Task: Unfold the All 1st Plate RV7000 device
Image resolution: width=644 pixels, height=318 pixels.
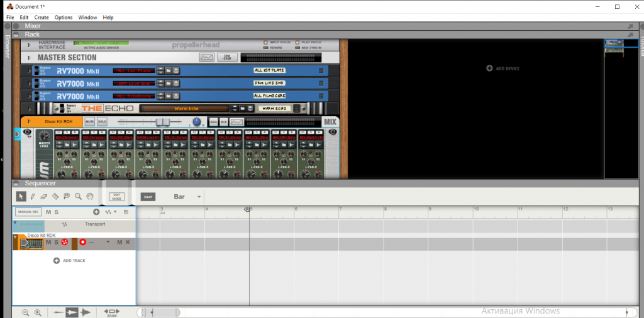Action: pyautogui.click(x=29, y=70)
